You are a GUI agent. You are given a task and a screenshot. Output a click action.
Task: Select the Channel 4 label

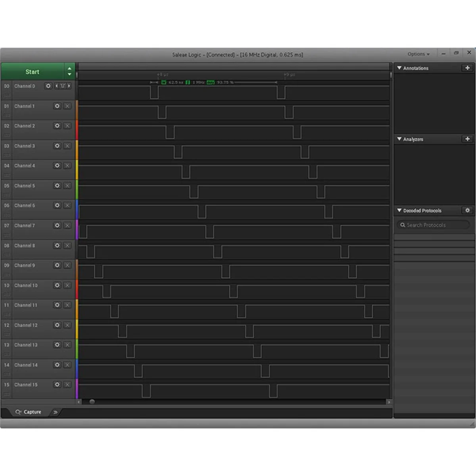25,166
